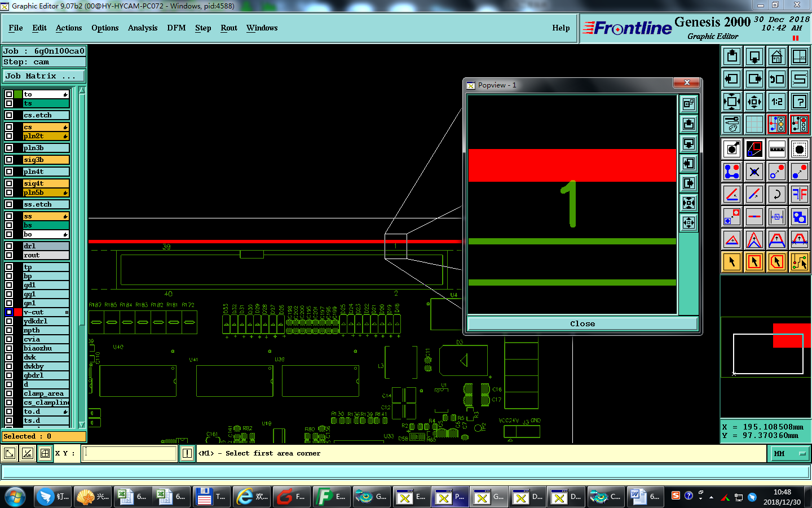
Task: Click the delete feature X icon
Action: pyautogui.click(x=754, y=172)
